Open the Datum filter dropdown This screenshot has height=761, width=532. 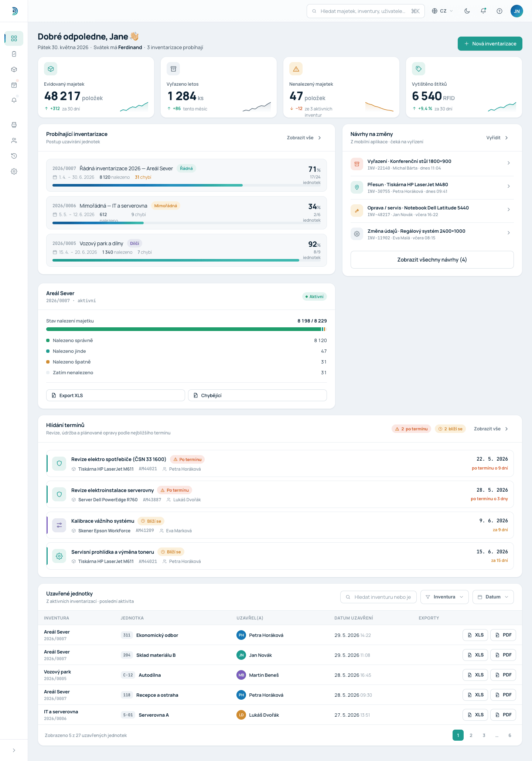tap(493, 597)
